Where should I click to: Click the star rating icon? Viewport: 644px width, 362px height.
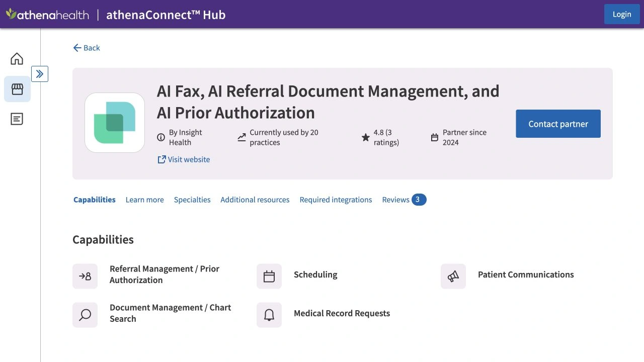click(366, 137)
